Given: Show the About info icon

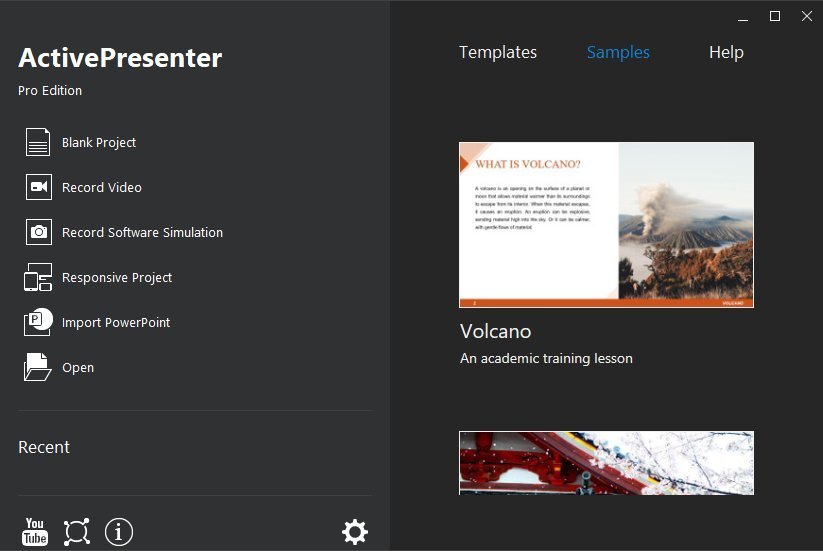Looking at the screenshot, I should point(119,532).
